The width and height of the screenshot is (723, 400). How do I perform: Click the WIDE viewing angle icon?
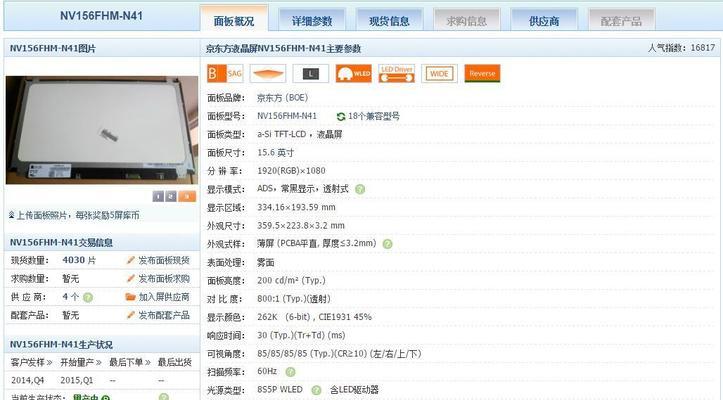click(439, 73)
